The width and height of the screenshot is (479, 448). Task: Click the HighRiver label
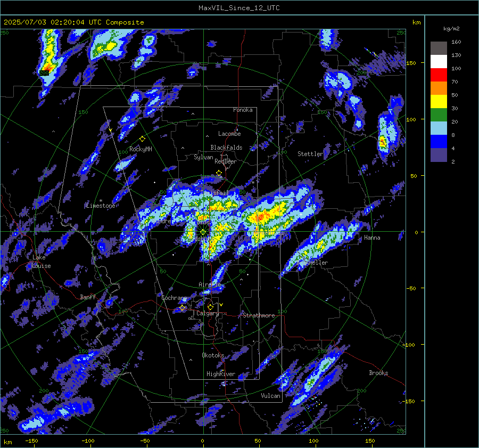(x=221, y=374)
